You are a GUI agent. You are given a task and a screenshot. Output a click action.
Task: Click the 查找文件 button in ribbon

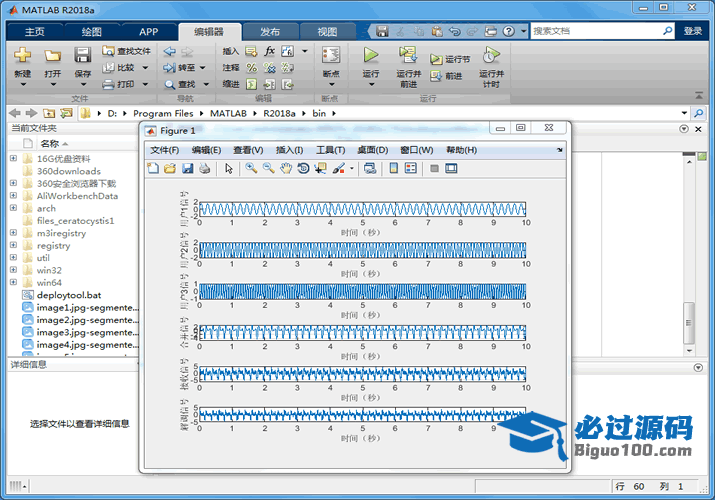click(127, 51)
